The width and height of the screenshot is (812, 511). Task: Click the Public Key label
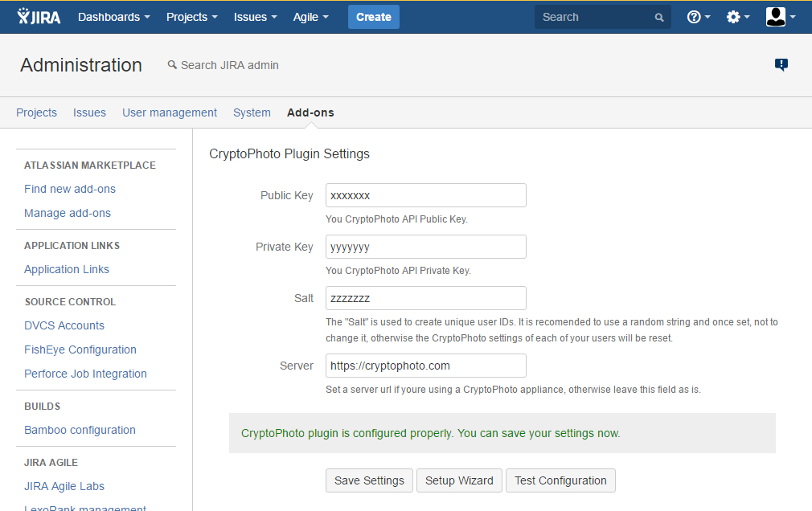[x=287, y=195]
